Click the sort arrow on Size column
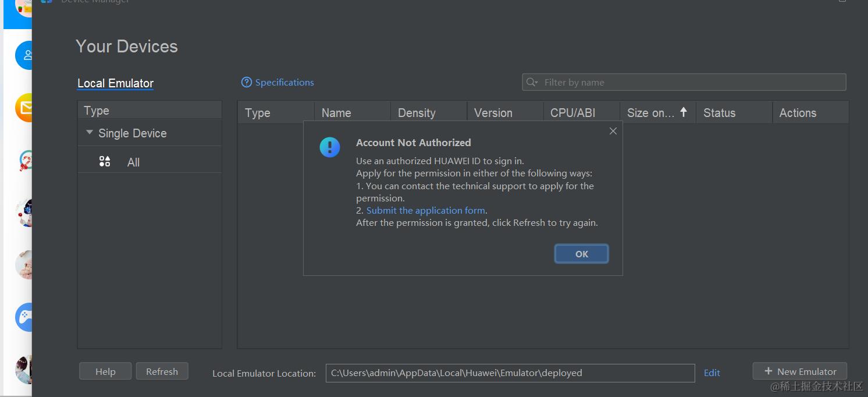The height and width of the screenshot is (397, 868). (684, 112)
